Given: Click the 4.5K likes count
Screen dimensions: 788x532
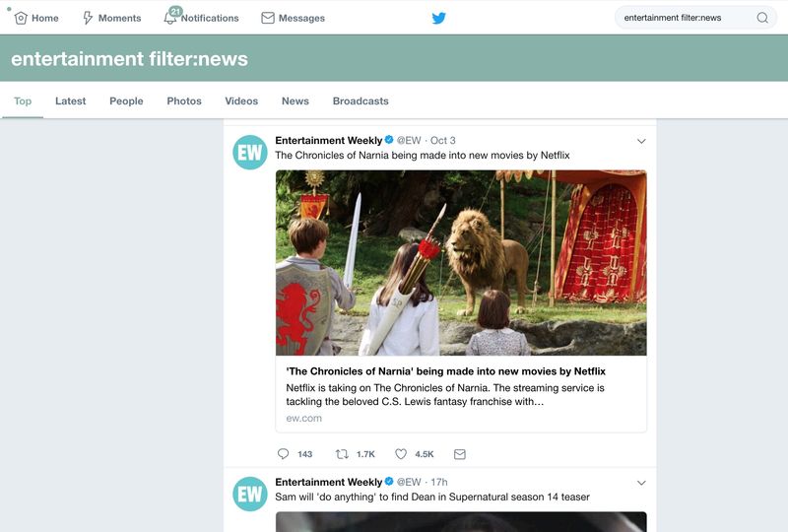Looking at the screenshot, I should point(425,454).
